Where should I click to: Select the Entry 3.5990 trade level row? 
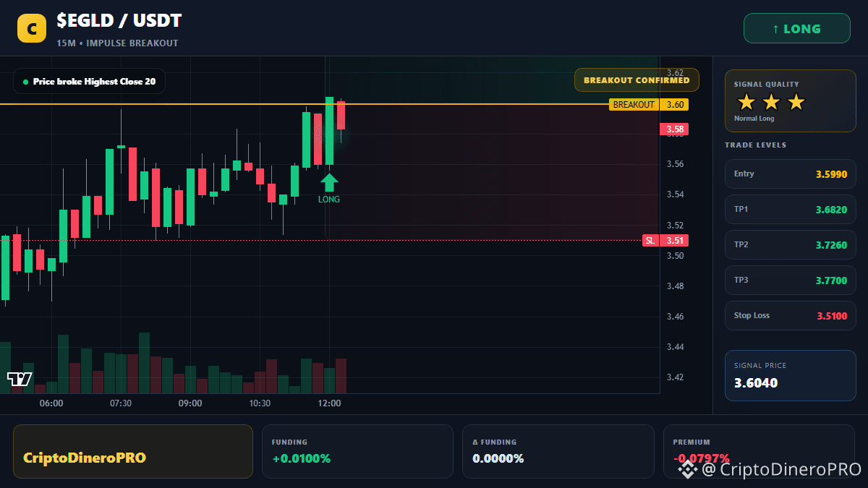pyautogui.click(x=790, y=174)
